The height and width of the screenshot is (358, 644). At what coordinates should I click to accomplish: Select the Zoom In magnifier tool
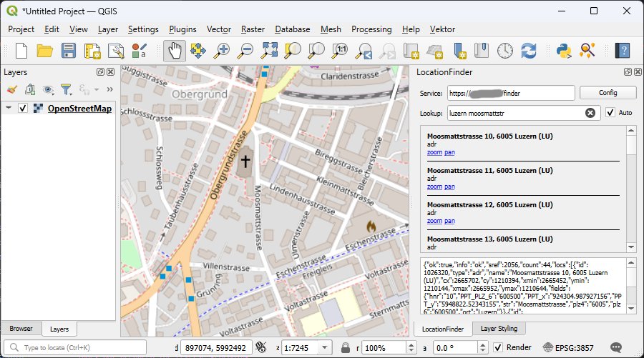click(222, 51)
